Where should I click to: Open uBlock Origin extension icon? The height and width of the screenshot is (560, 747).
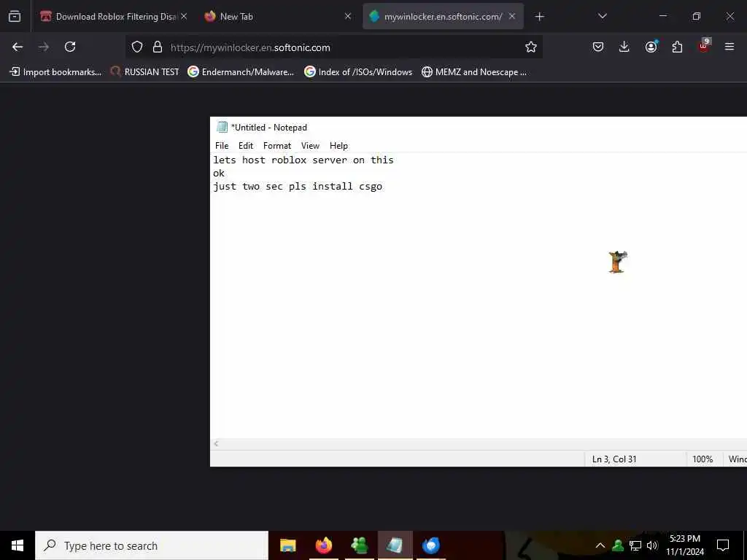click(704, 46)
